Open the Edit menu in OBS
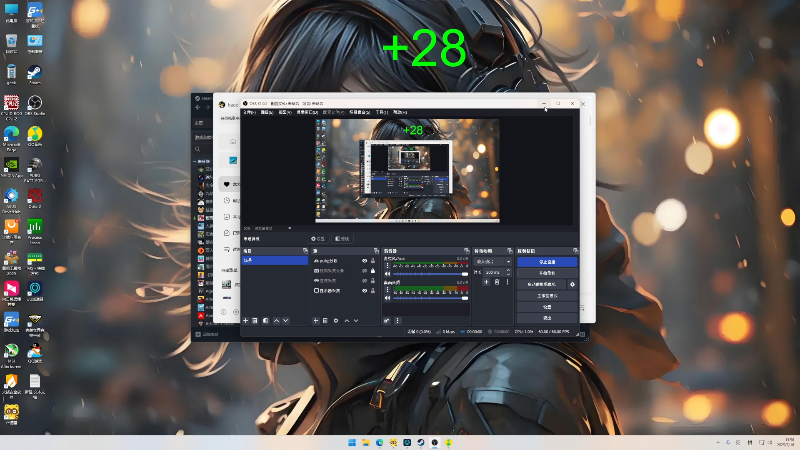Viewport: 800px width, 450px height. 267,112
